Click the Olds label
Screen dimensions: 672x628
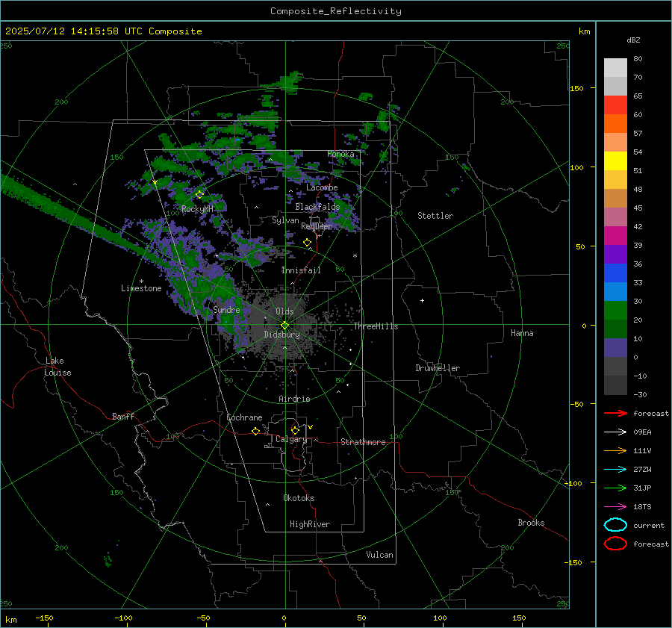pos(284,311)
